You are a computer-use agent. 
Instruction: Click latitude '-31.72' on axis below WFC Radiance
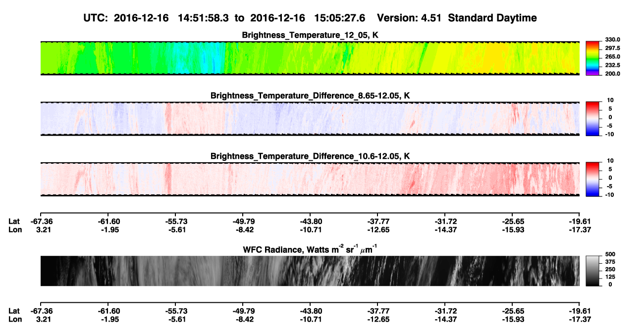click(446, 311)
